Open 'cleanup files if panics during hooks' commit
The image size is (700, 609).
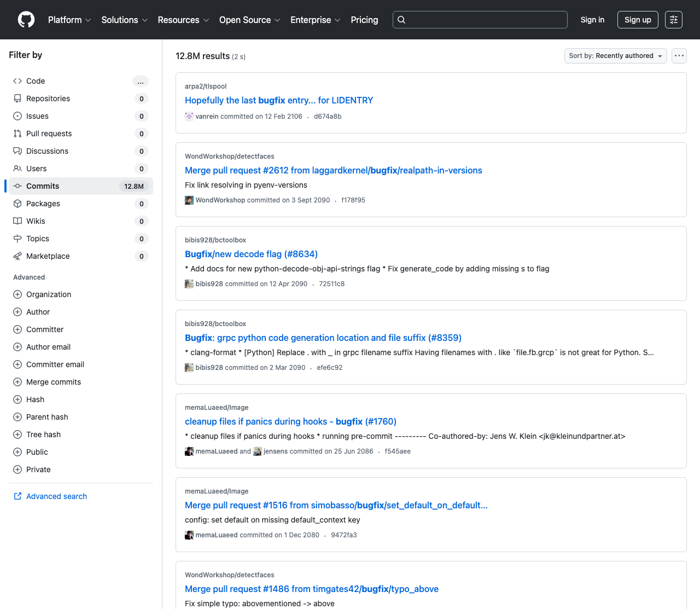point(290,421)
